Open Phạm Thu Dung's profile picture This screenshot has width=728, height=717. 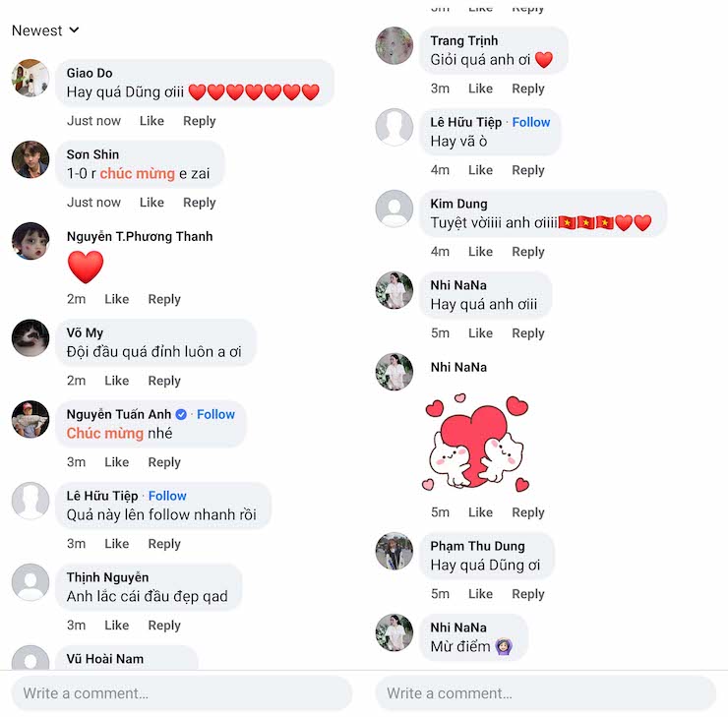tap(394, 551)
